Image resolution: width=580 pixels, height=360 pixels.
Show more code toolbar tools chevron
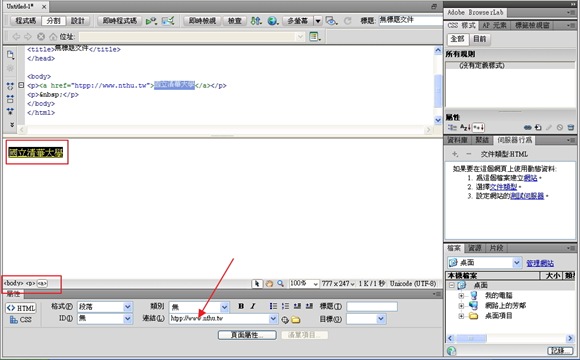click(x=12, y=125)
